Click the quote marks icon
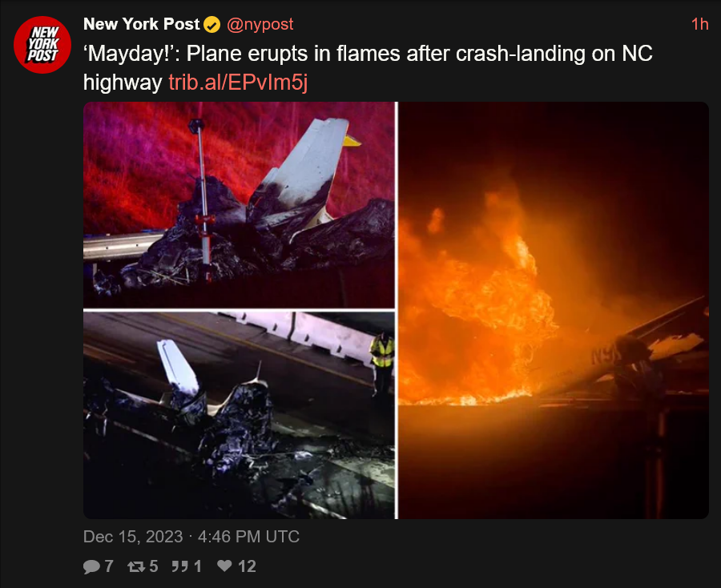721x588 pixels. (179, 566)
